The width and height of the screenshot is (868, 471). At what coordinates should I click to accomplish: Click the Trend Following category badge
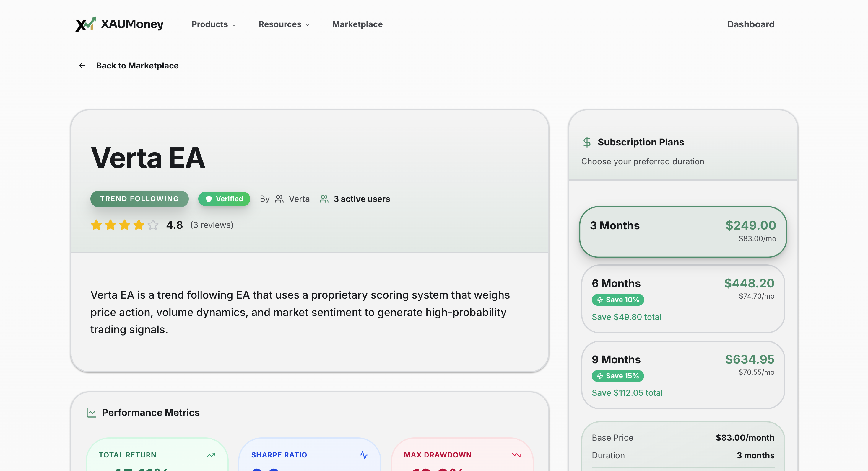coord(139,199)
